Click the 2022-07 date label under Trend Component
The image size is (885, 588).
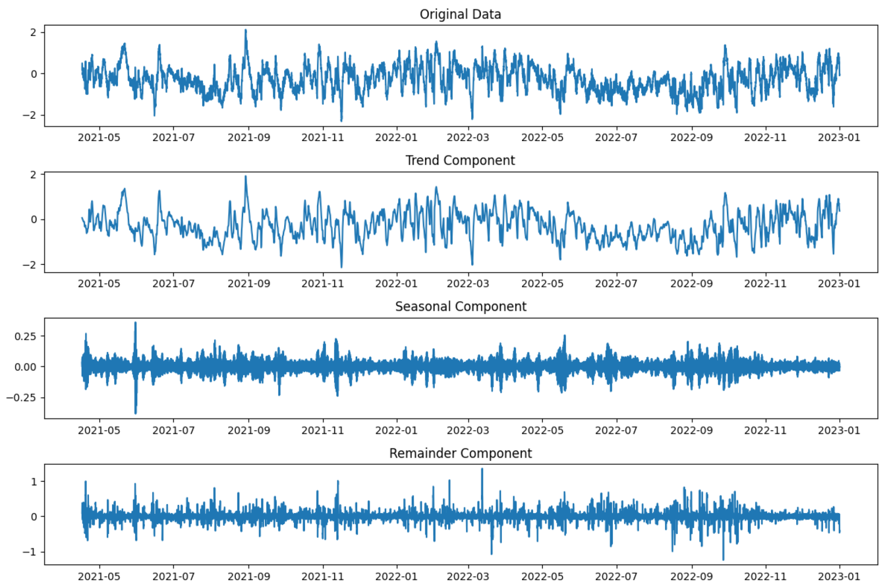pyautogui.click(x=616, y=284)
